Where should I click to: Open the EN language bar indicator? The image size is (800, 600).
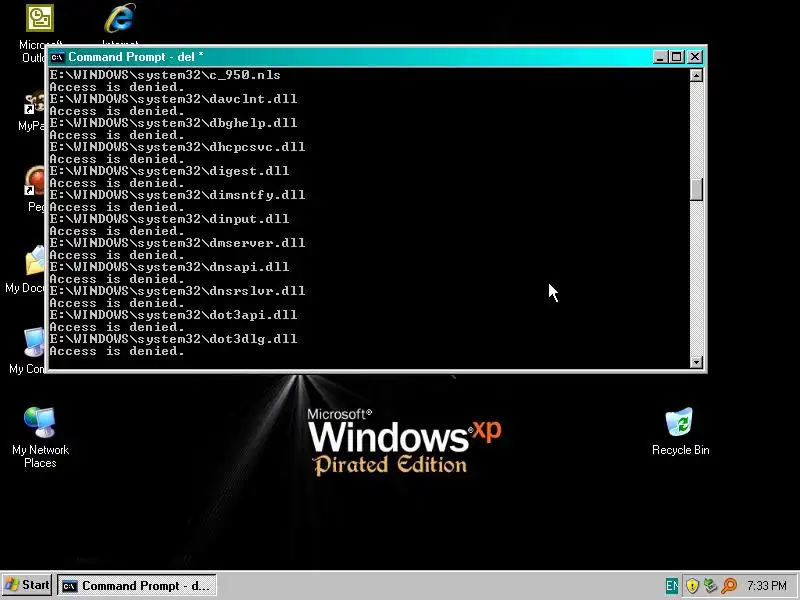tap(671, 585)
